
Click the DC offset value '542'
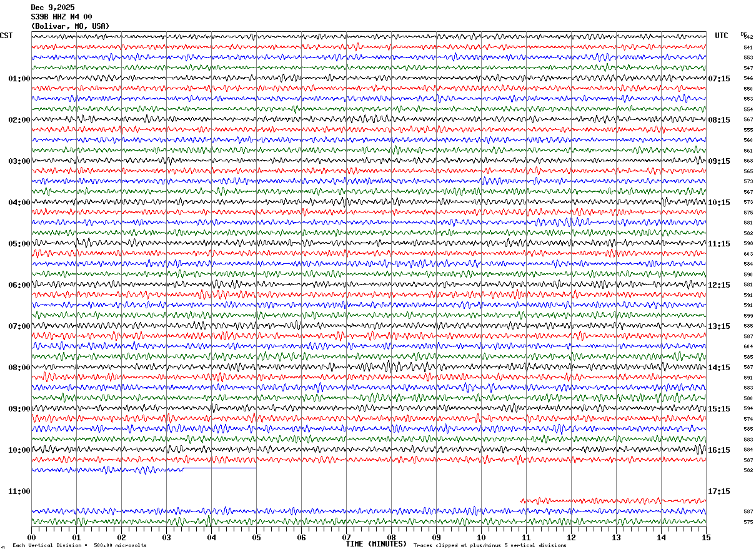pyautogui.click(x=749, y=38)
